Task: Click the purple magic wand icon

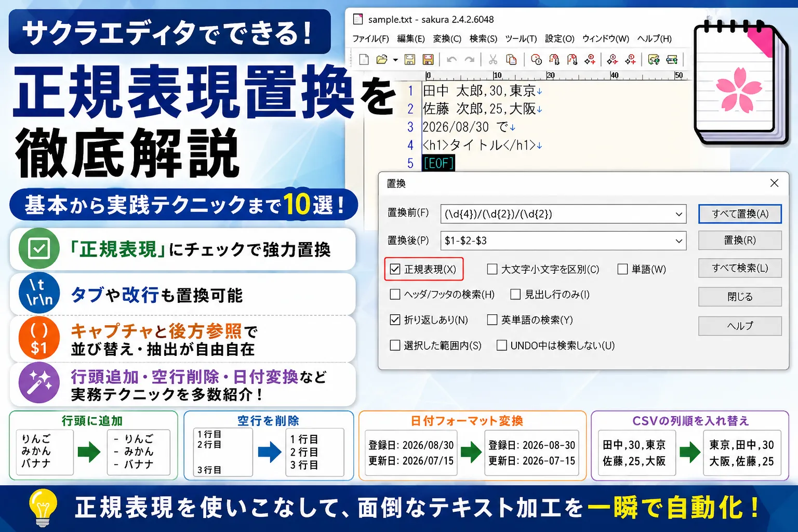Action: [39, 383]
